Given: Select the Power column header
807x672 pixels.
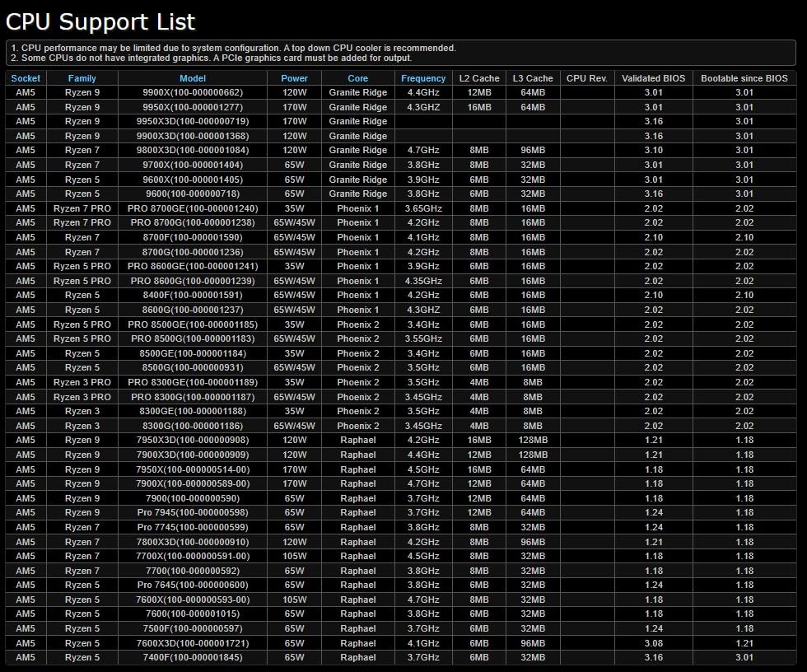Looking at the screenshot, I should (294, 78).
